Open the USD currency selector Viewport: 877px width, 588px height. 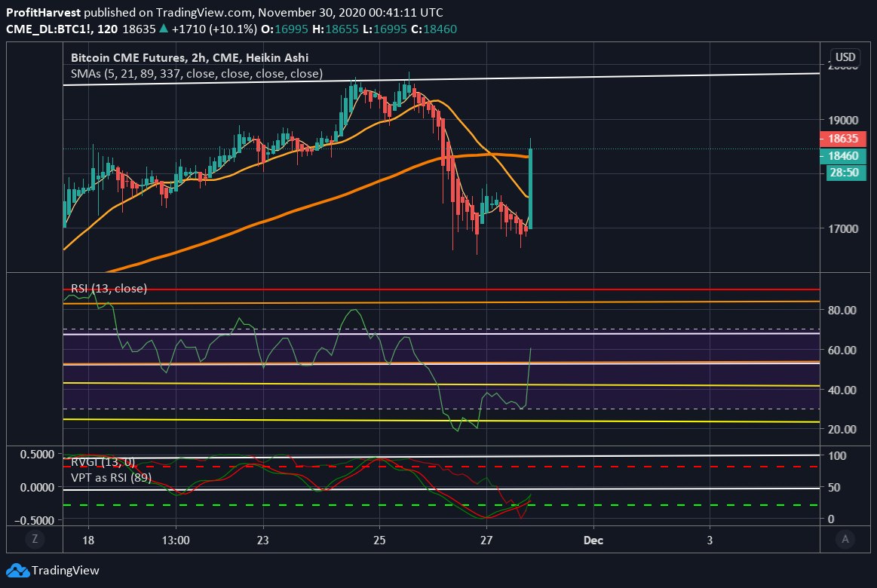845,57
